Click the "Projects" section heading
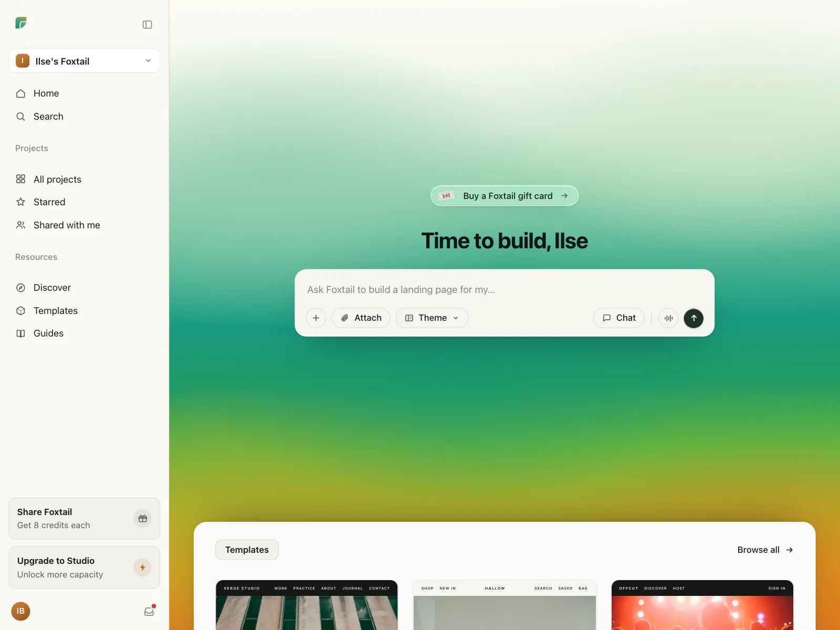This screenshot has width=840, height=630. pos(31,149)
